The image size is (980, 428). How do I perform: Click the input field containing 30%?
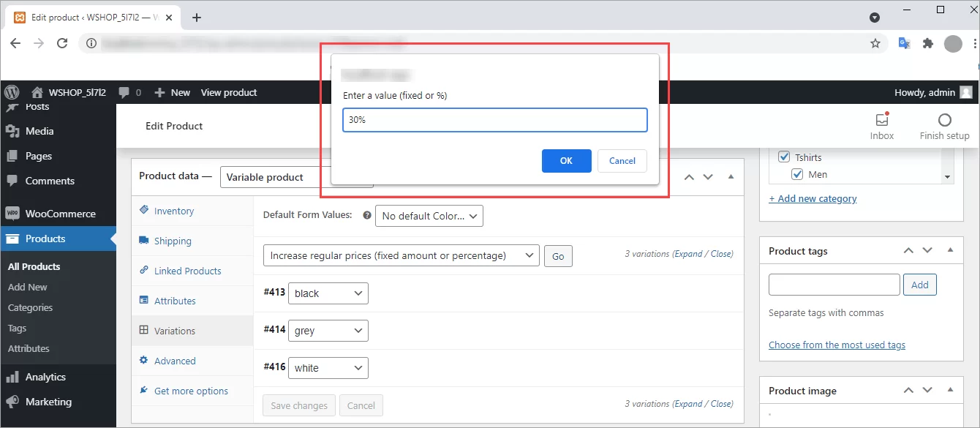494,120
